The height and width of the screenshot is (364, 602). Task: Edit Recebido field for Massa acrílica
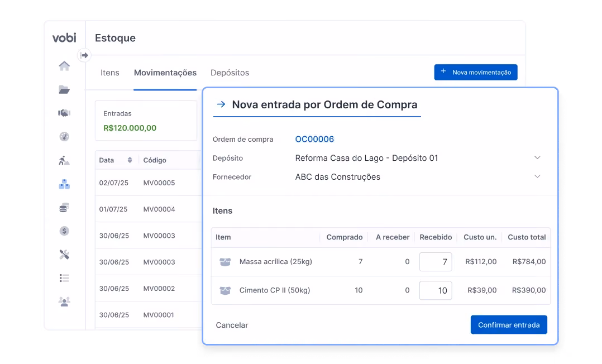[436, 262]
